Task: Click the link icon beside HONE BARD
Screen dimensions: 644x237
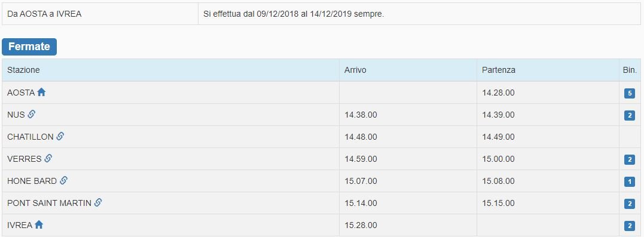Action: tap(63, 180)
